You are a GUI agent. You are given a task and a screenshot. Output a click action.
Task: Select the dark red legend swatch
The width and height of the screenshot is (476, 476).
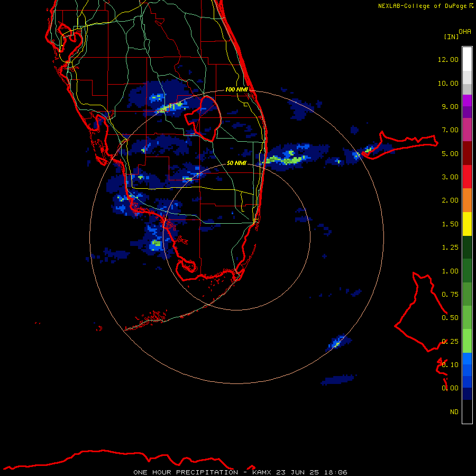(467, 153)
